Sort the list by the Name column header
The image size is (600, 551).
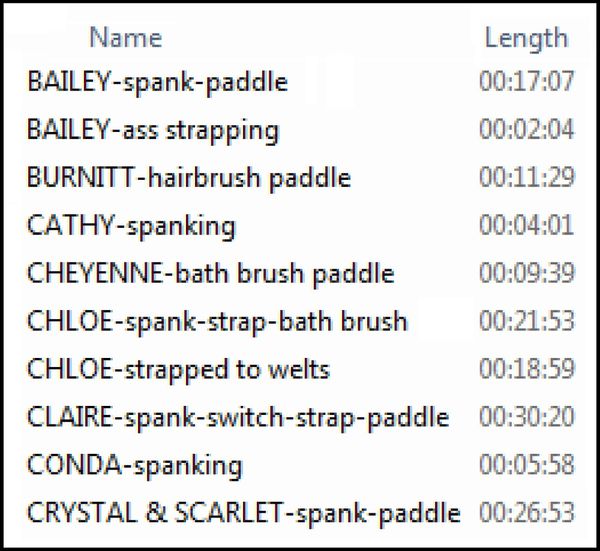126,38
